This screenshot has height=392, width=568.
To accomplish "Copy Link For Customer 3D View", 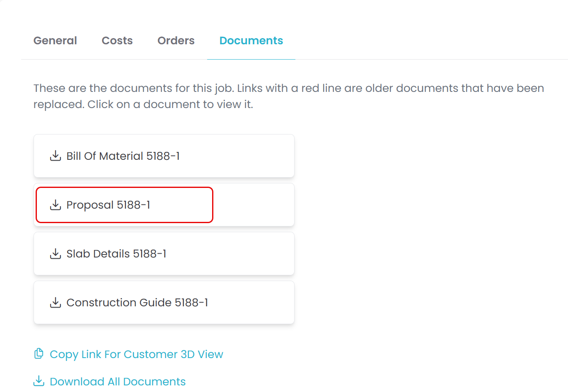I will [x=136, y=354].
